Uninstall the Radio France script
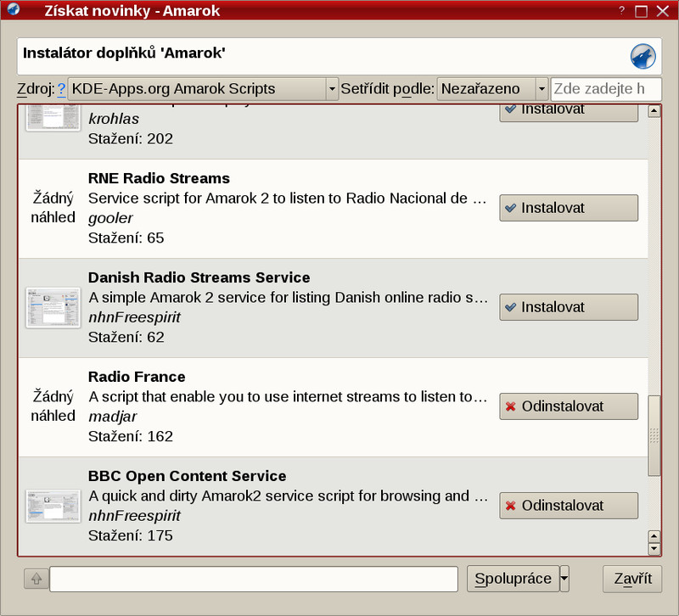Viewport: 679px width, 616px height. pyautogui.click(x=569, y=406)
